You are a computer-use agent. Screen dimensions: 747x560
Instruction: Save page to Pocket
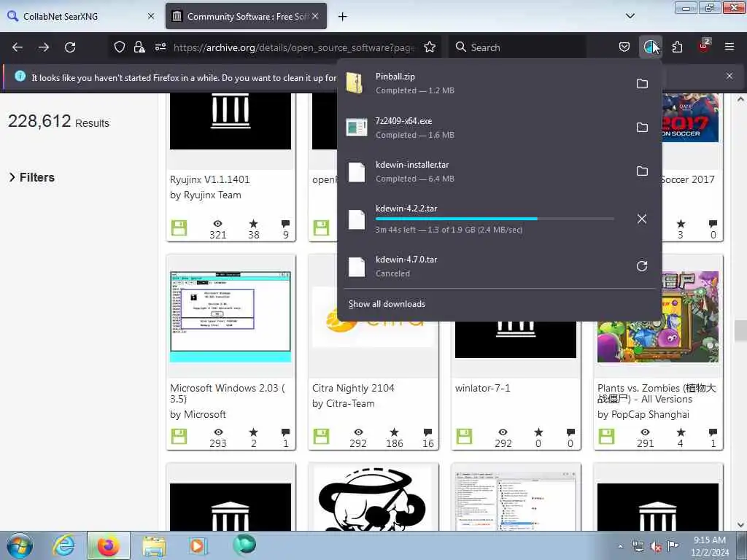[x=624, y=47]
